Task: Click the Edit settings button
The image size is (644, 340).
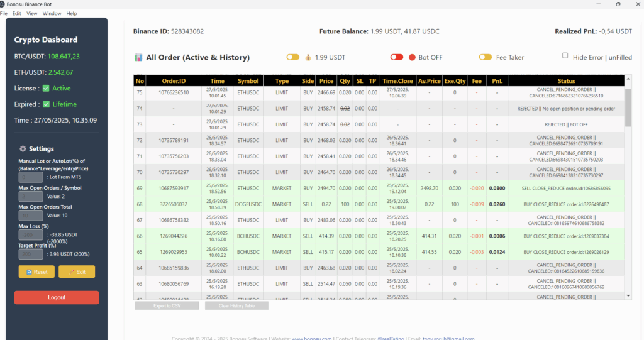Action: click(77, 272)
